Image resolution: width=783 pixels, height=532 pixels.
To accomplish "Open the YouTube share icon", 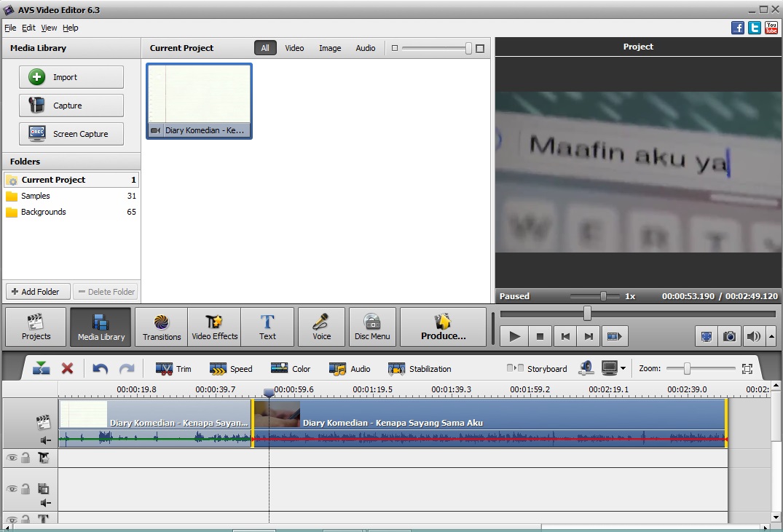I will tap(771, 28).
